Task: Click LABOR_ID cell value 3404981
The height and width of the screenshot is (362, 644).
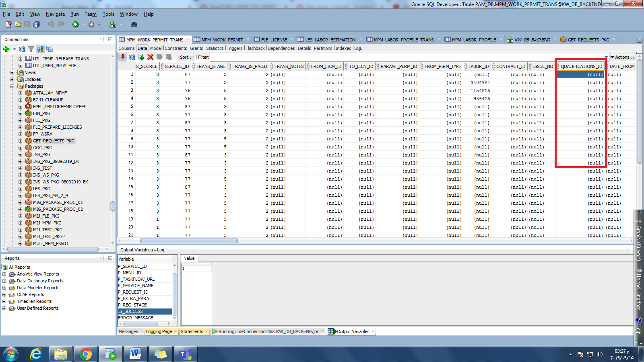Action: point(480,83)
